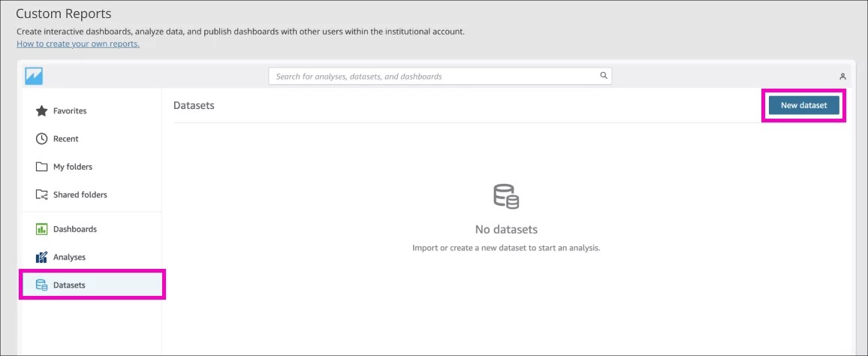Open the 'How to create your own reports' link
Viewport: 868px width, 356px height.
coord(78,44)
